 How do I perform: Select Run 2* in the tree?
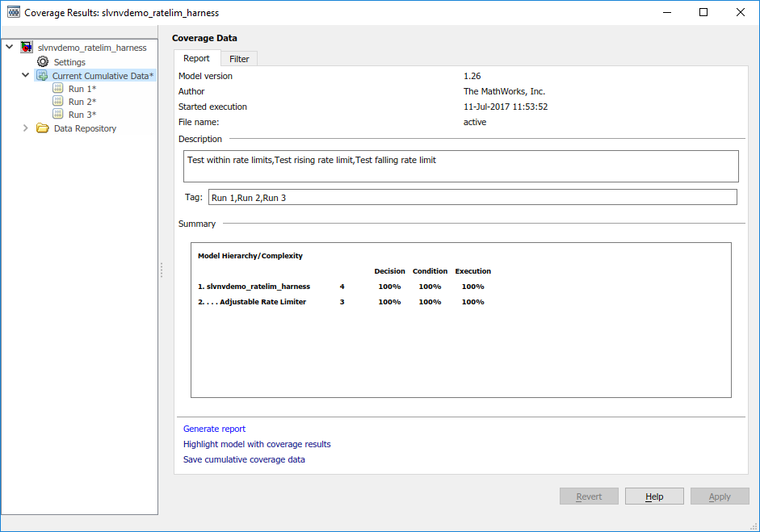(82, 102)
